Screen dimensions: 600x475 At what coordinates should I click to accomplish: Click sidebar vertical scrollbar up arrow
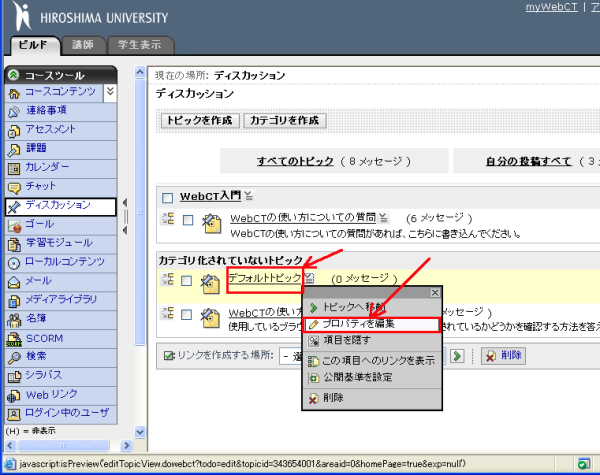click(140, 72)
